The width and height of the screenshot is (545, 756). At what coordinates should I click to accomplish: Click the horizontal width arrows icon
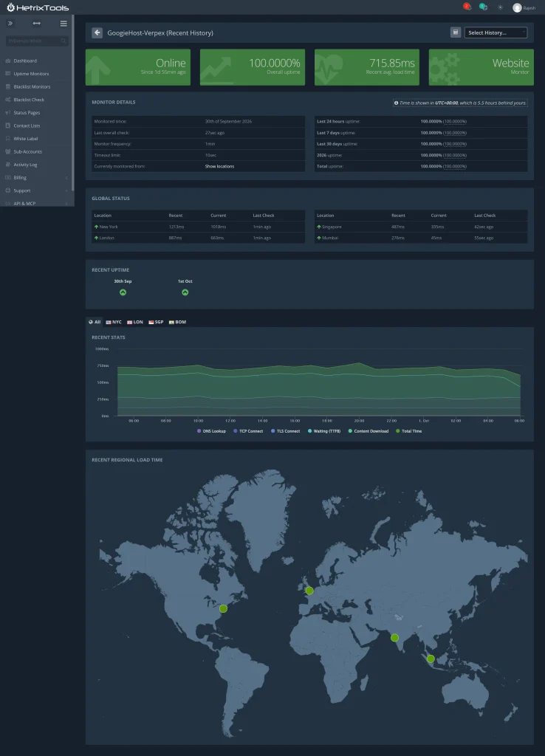click(x=37, y=23)
